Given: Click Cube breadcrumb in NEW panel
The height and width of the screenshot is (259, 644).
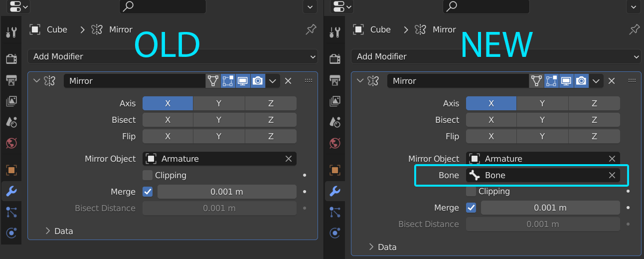Looking at the screenshot, I should click(380, 29).
